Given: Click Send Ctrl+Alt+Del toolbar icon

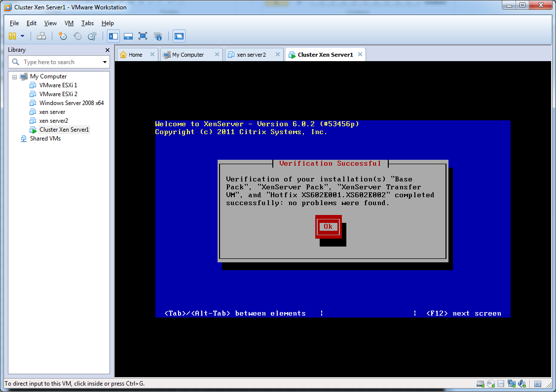Looking at the screenshot, I should point(41,36).
